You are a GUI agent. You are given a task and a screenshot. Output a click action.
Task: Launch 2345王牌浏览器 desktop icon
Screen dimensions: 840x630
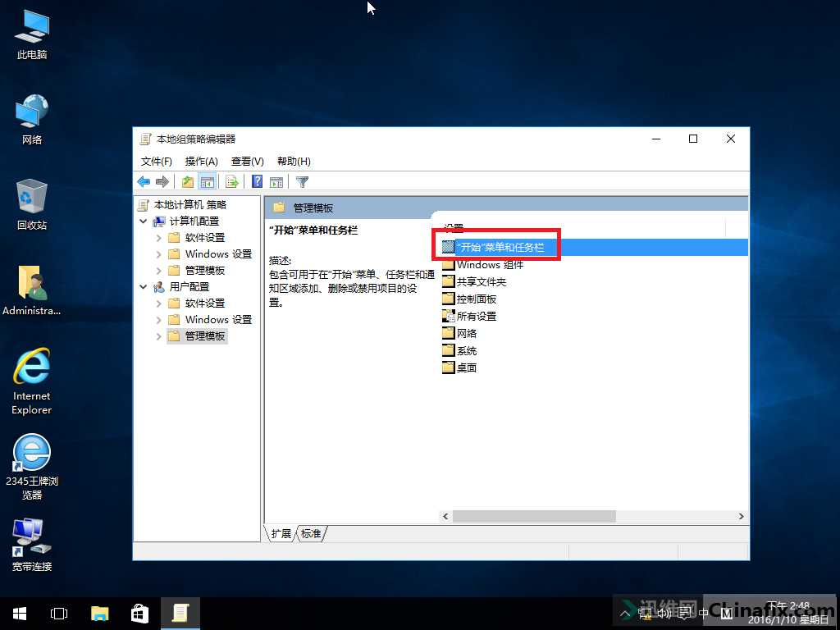(x=32, y=467)
